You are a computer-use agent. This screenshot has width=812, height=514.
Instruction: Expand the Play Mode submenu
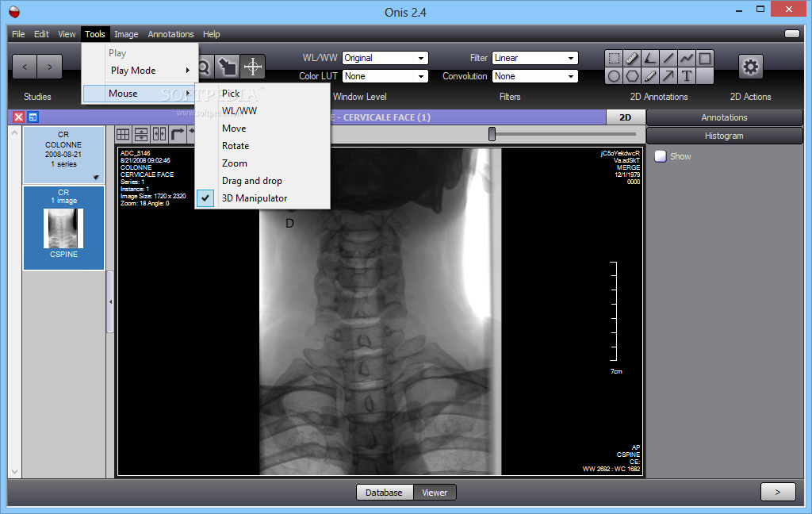140,71
